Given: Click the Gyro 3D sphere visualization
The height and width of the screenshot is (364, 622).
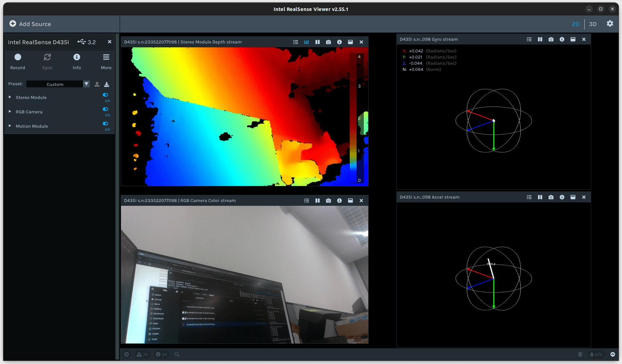Looking at the screenshot, I should 494,121.
